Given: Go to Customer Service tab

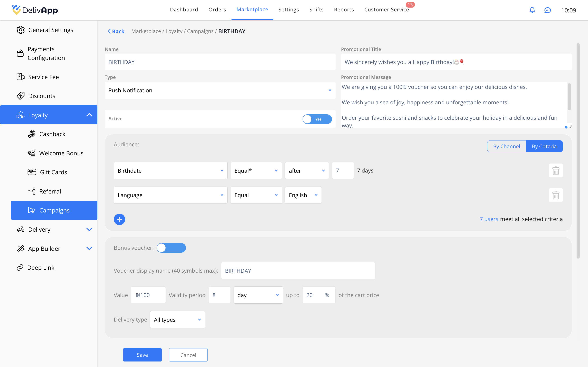Looking at the screenshot, I should pyautogui.click(x=386, y=10).
